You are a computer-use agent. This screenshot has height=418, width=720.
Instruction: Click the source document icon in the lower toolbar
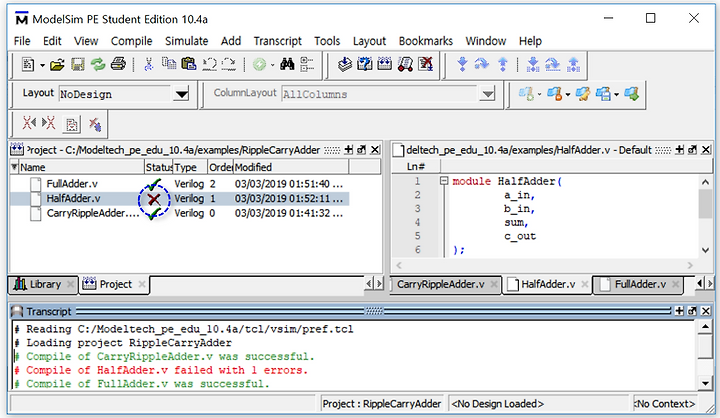(x=72, y=124)
